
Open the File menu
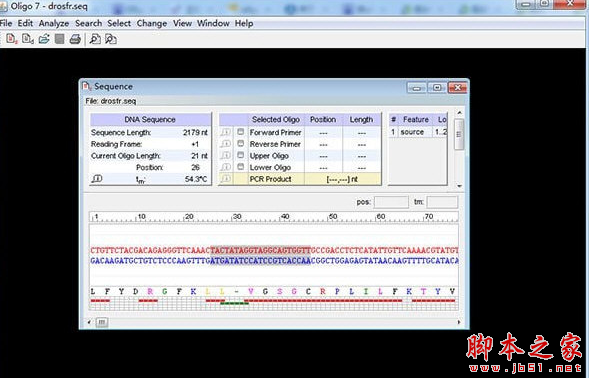pyautogui.click(x=6, y=23)
